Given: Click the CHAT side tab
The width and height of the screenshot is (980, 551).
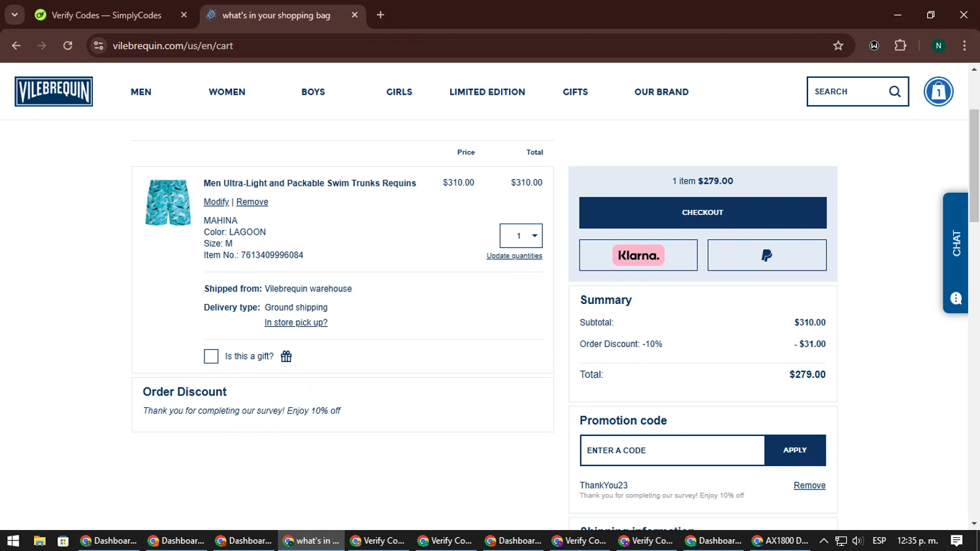Looking at the screenshot, I should (x=956, y=253).
